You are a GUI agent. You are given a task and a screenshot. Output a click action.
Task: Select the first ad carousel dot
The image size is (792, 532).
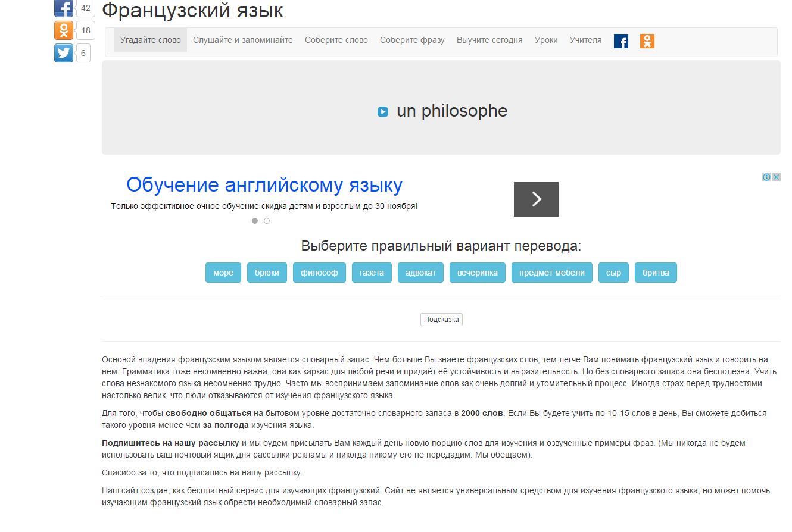(x=255, y=221)
